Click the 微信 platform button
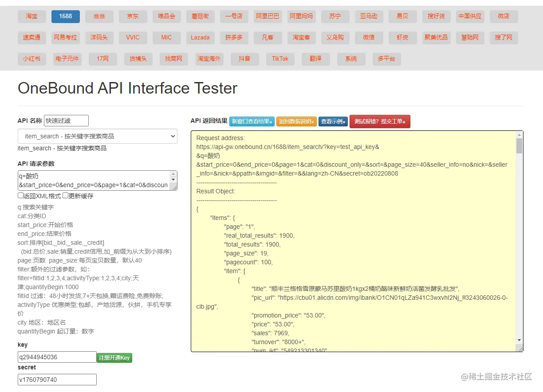Screen dimensions: 543x392 point(369,38)
